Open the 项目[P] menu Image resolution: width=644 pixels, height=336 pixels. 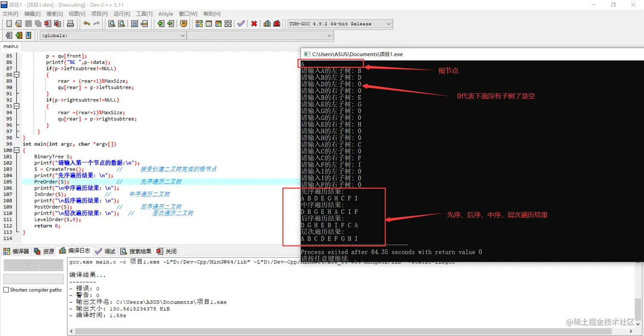pos(99,14)
